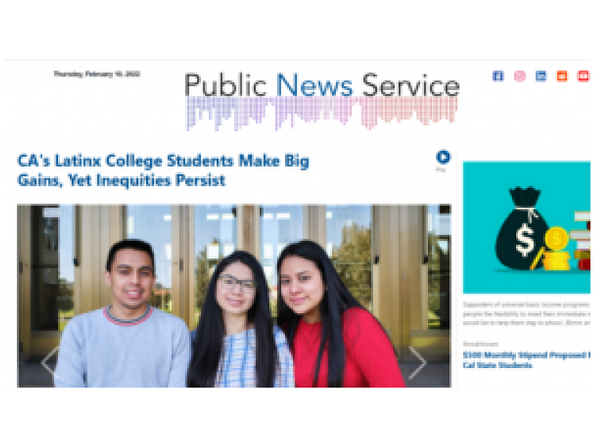Open CA's Latinx College Students headline
The image size is (600, 443).
click(163, 171)
